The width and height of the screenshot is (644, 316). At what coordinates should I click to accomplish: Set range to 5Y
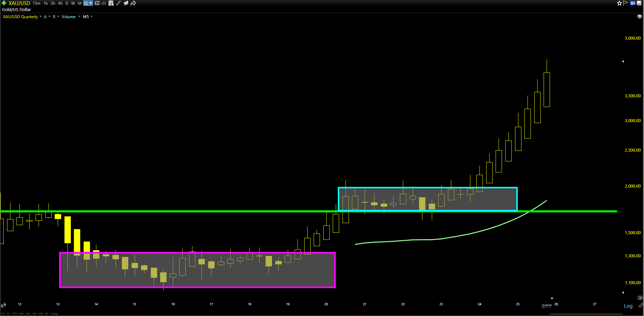3,314
